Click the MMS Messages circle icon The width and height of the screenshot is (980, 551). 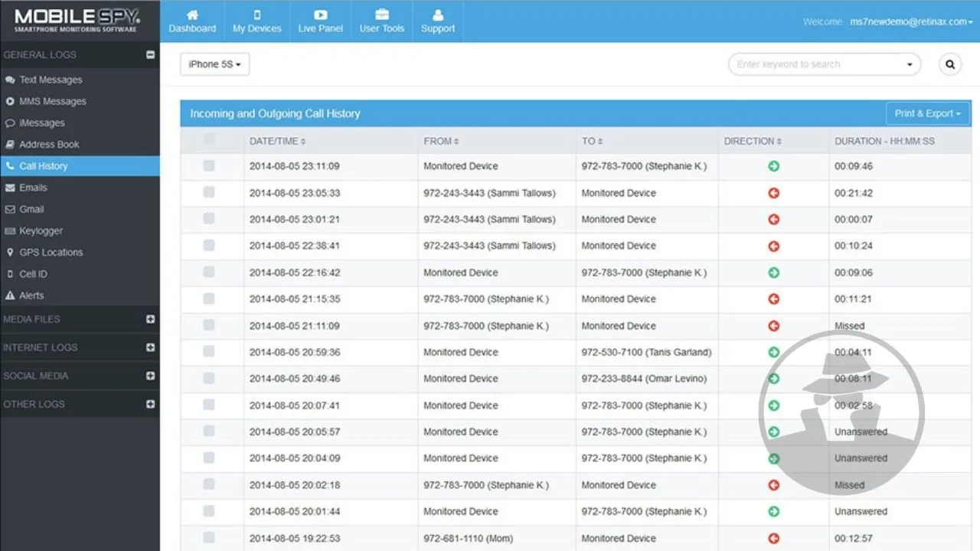[10, 101]
